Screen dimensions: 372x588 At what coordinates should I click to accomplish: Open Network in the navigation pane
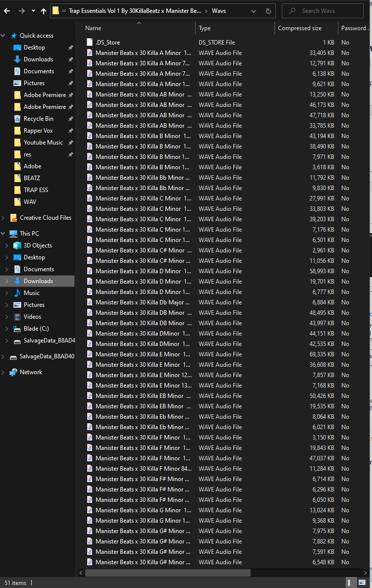coord(31,372)
